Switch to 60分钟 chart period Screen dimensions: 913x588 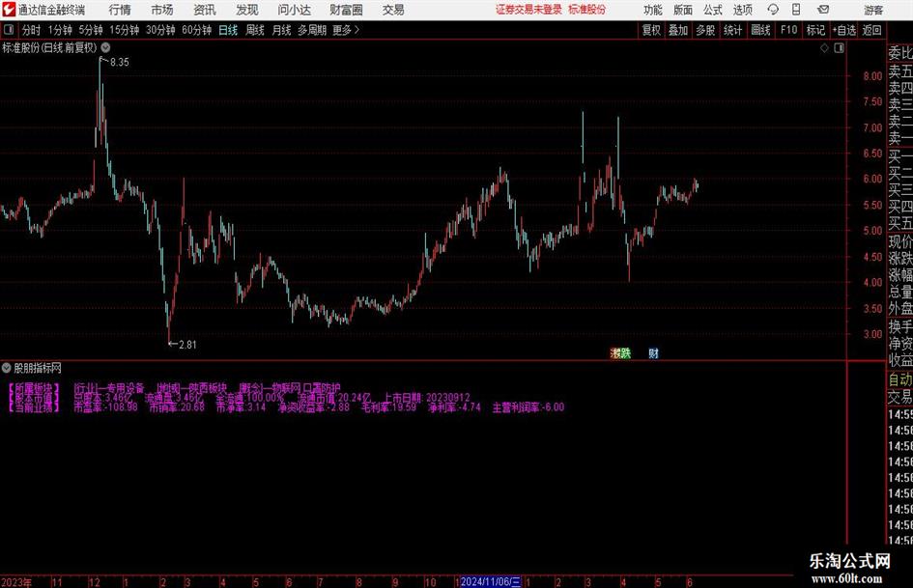point(196,30)
